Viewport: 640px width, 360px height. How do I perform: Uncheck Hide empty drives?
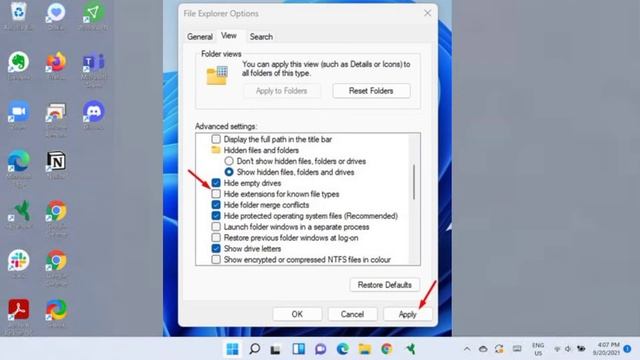[216, 183]
